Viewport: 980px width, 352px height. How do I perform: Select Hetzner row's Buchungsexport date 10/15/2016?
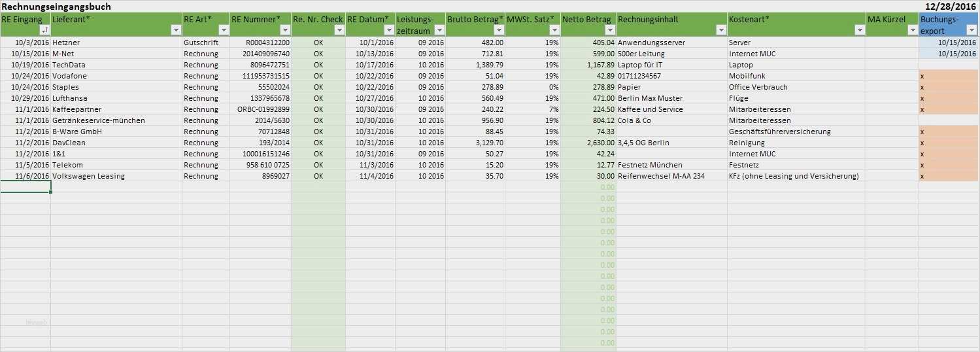949,43
